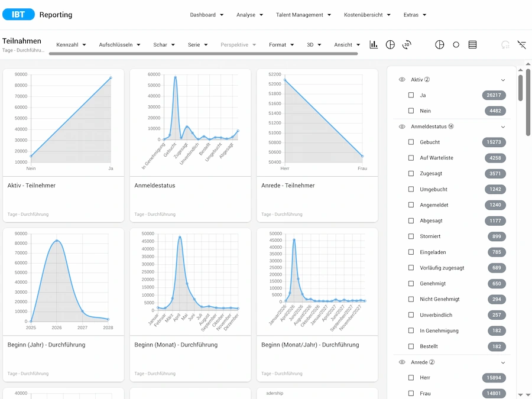The width and height of the screenshot is (532, 399).
Task: Select the Nicht Genehmigt checkbox
Action: (x=411, y=299)
